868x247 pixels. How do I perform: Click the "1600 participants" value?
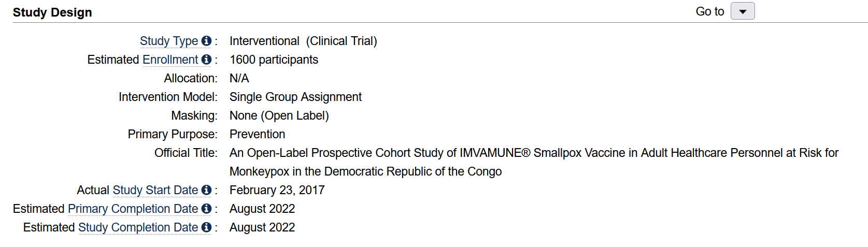[274, 60]
